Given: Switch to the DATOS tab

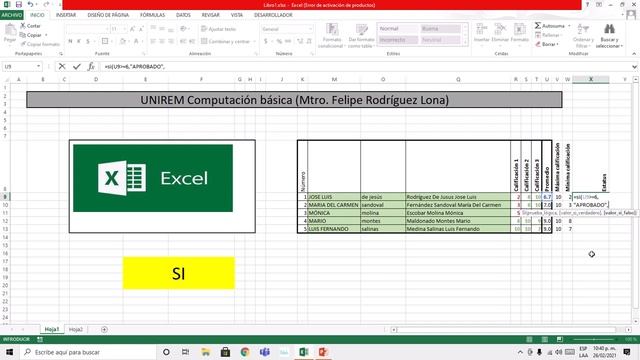Looking at the screenshot, I should [x=183, y=15].
